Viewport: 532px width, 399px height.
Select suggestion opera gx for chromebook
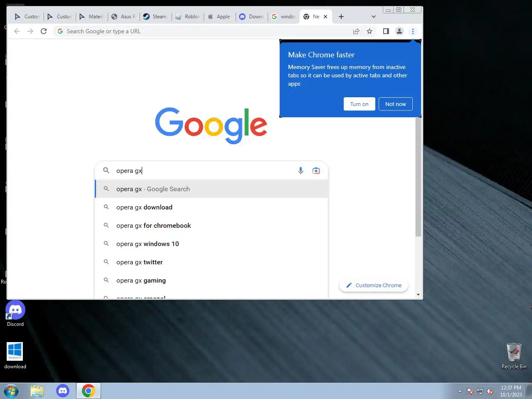[212, 225]
